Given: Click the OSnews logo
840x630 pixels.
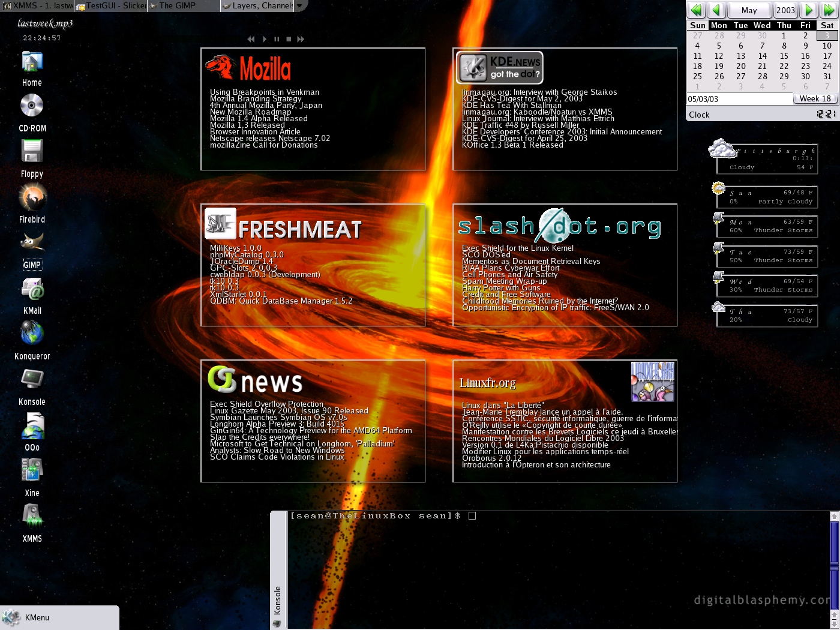Looking at the screenshot, I should pyautogui.click(x=255, y=380).
